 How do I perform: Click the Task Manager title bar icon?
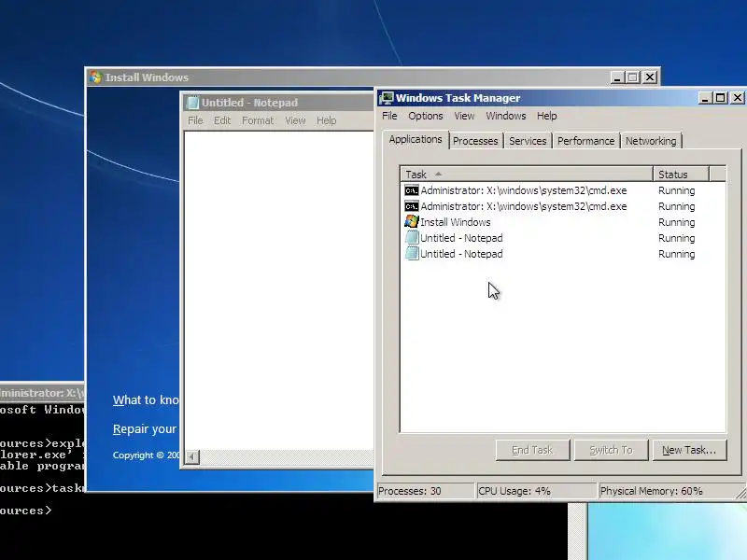387,98
